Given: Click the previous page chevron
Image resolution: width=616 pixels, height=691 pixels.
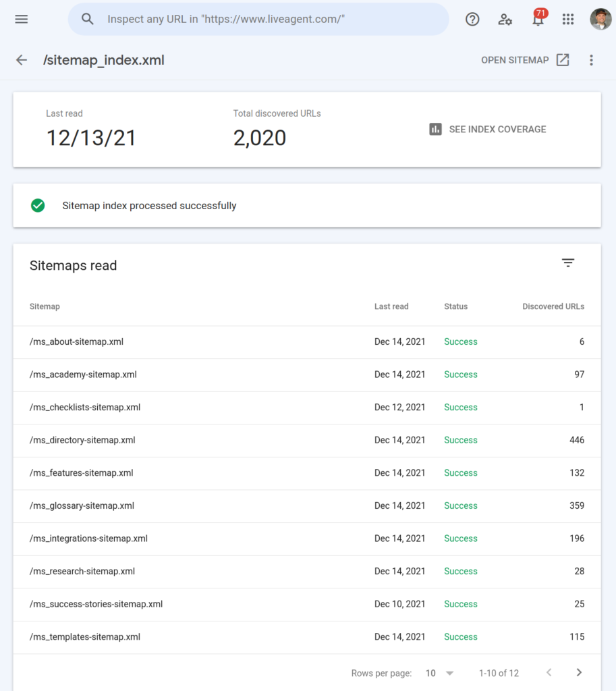Looking at the screenshot, I should coord(549,672).
